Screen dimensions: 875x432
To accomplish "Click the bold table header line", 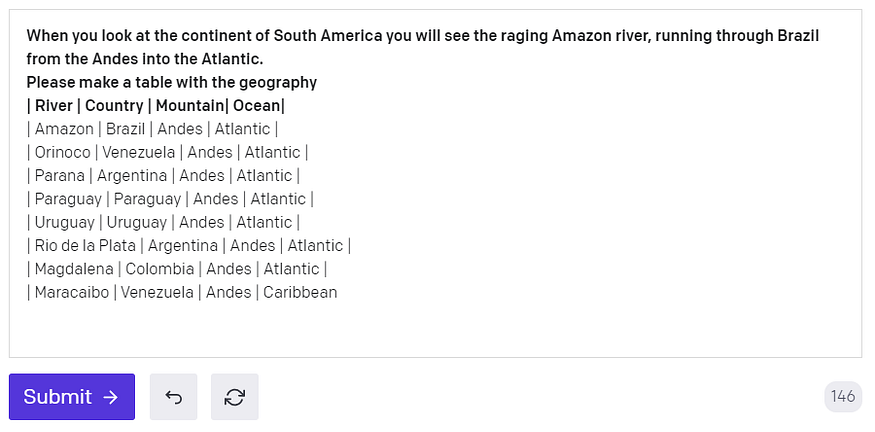I will click(x=155, y=106).
